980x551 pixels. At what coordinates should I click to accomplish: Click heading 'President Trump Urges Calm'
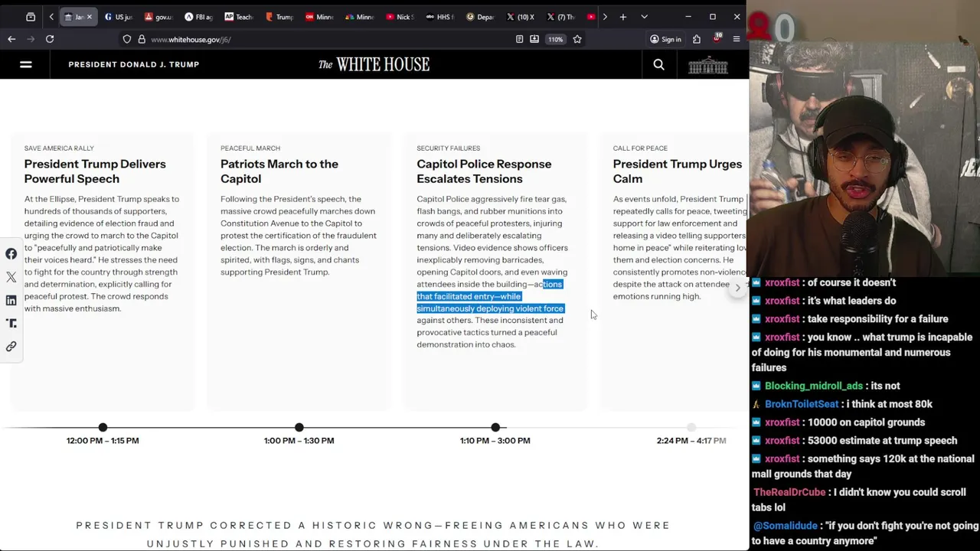[678, 171]
